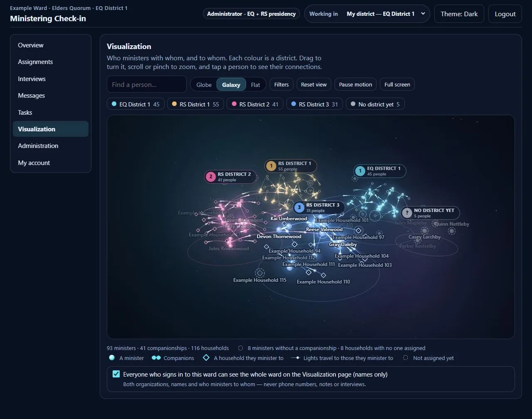This screenshot has width=532, height=419.
Task: Open the Overview page in sidebar
Action: (x=50, y=45)
